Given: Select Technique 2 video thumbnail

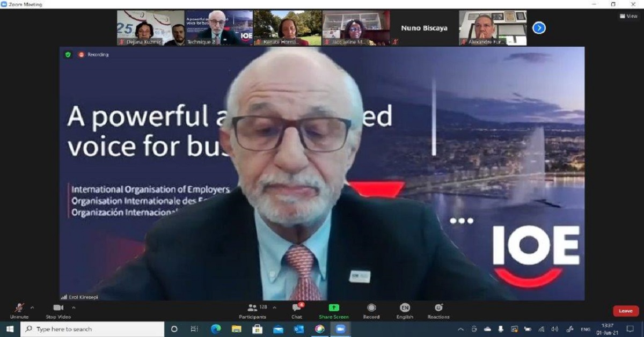Looking at the screenshot, I should pyautogui.click(x=219, y=28).
